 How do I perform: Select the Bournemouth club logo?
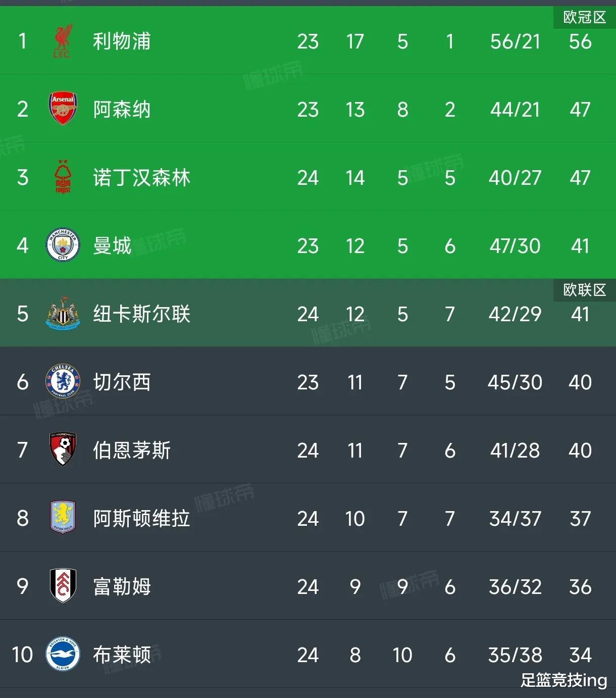point(63,450)
